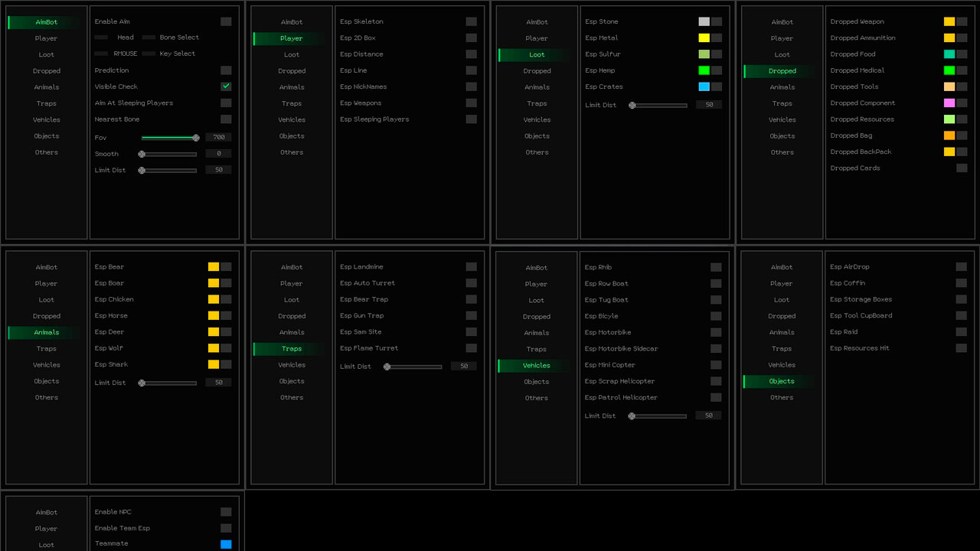This screenshot has width=980, height=551.
Task: Click Limit Dist slider under Esp Shark
Action: [168, 383]
